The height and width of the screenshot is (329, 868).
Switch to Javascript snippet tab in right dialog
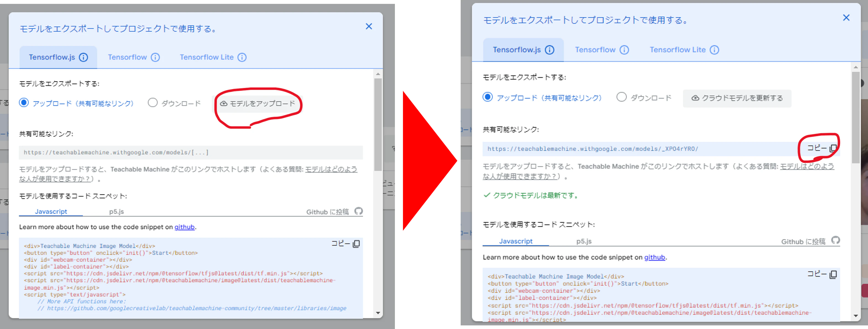pos(516,241)
